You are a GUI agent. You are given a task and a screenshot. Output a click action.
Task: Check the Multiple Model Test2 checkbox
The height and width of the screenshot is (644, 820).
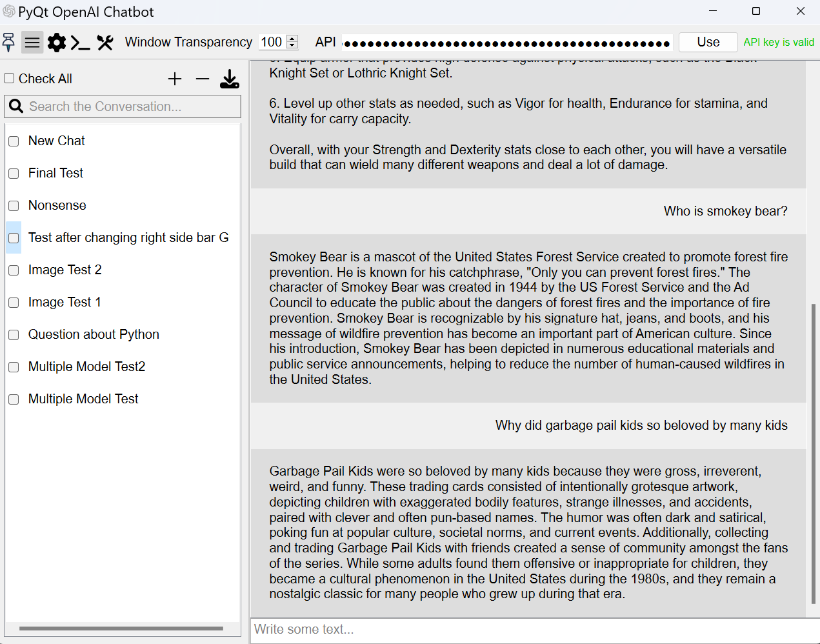coord(14,367)
